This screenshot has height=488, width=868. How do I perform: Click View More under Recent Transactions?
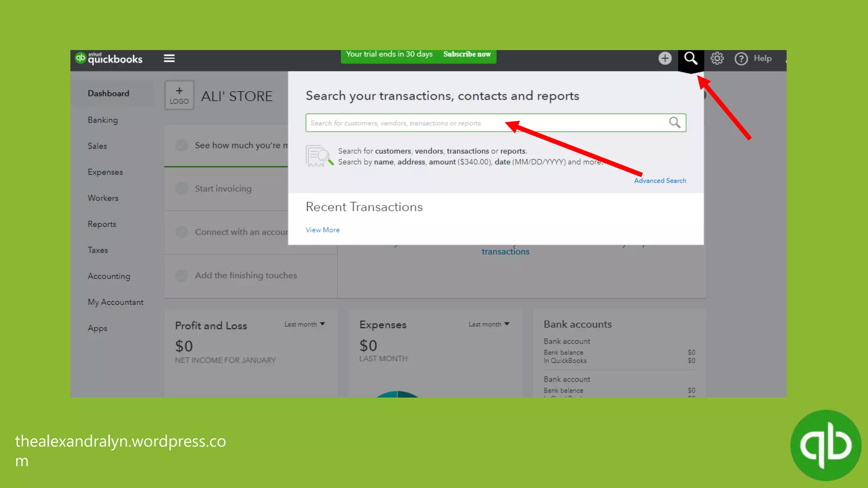tap(322, 230)
